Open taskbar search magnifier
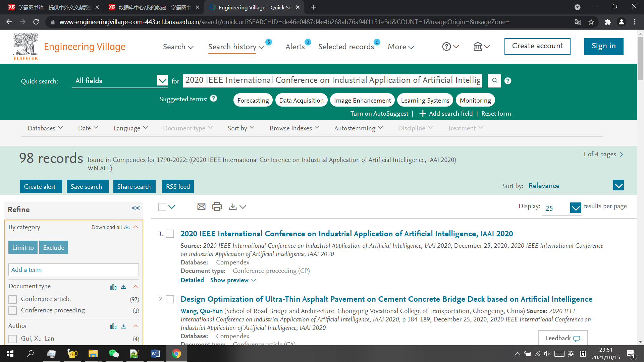This screenshot has width=644, height=362. (x=31, y=354)
